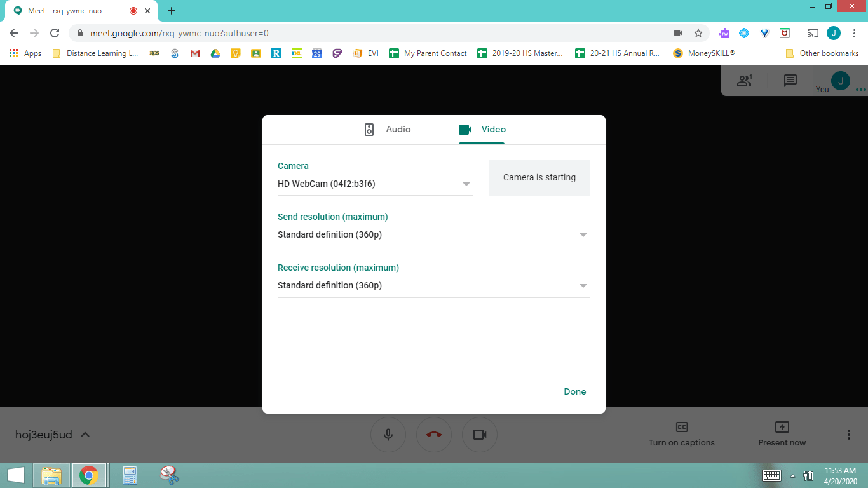Open the chat panel

click(789, 81)
